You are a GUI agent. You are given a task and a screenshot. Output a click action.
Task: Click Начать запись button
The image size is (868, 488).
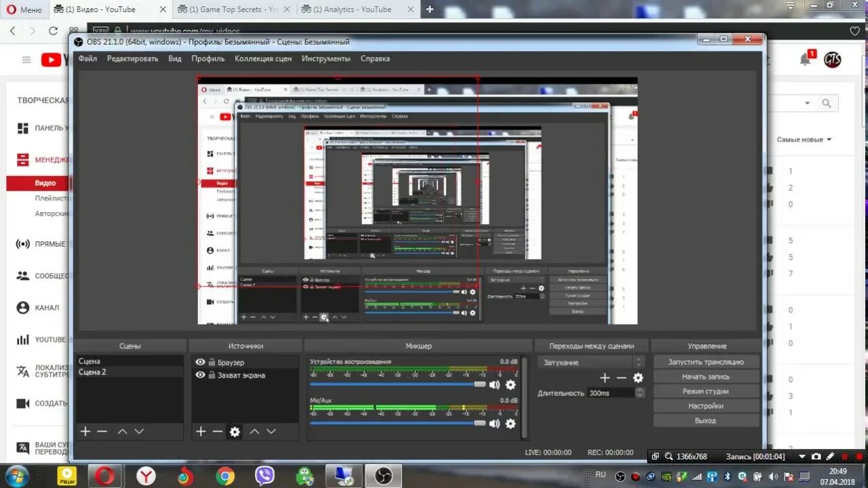(706, 377)
